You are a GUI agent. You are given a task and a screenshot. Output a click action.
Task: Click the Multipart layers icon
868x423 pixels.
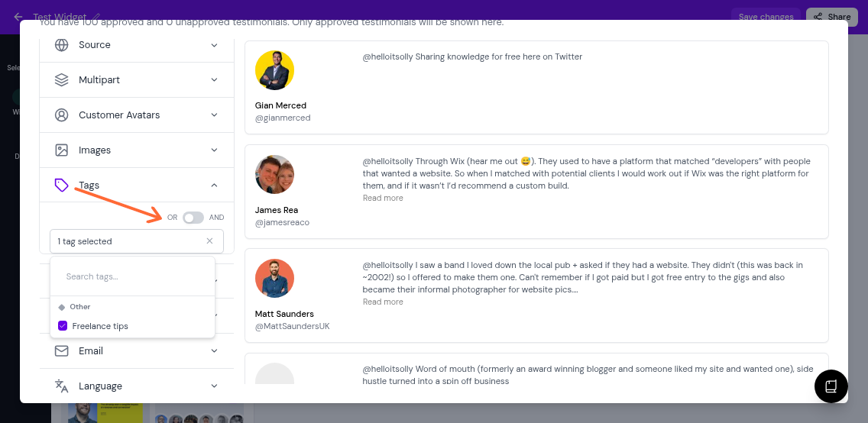pyautogui.click(x=62, y=80)
